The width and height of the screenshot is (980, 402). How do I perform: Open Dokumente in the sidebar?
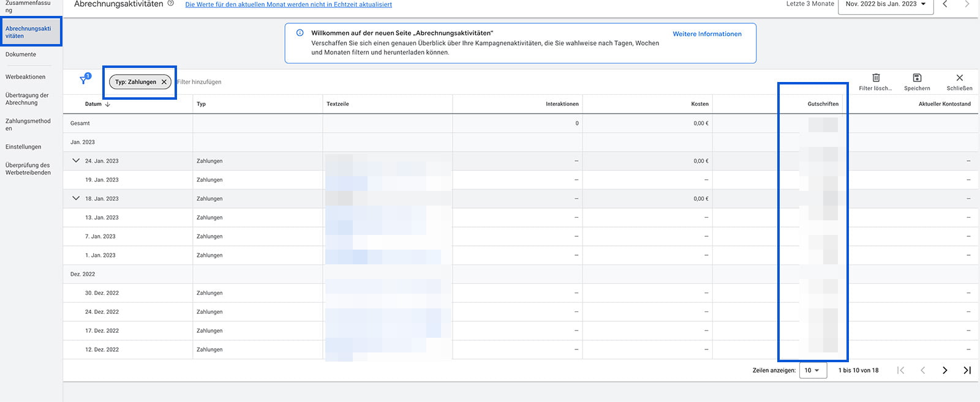coord(21,54)
